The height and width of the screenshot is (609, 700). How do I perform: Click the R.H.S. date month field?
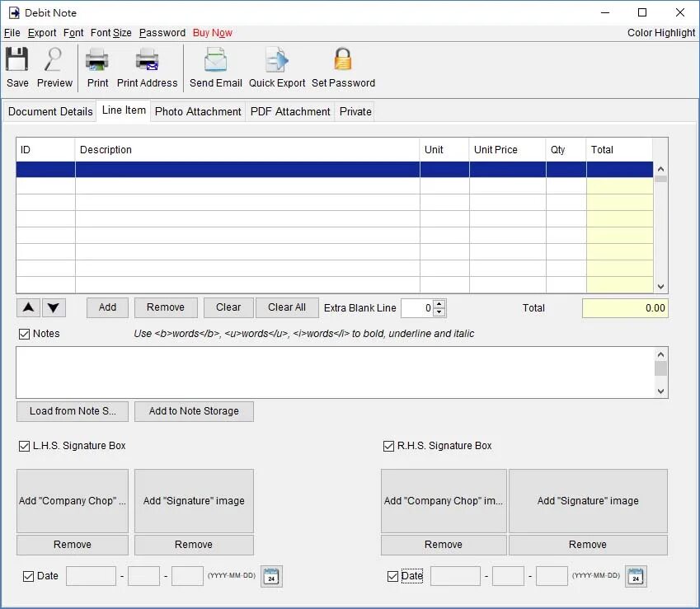pyautogui.click(x=508, y=576)
